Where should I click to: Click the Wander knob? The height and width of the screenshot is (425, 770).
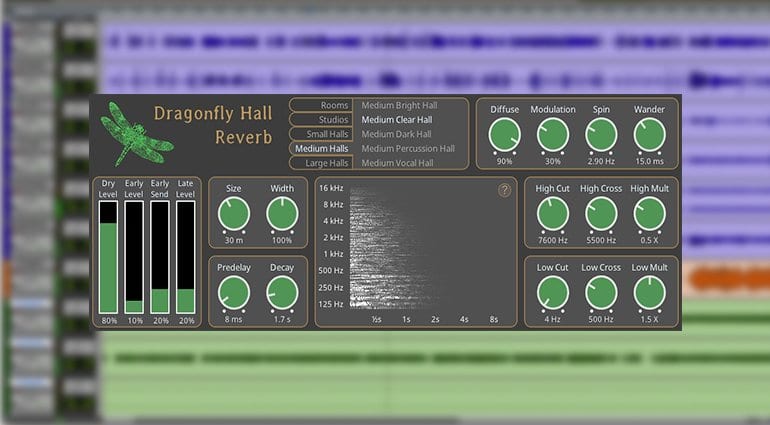(x=649, y=135)
